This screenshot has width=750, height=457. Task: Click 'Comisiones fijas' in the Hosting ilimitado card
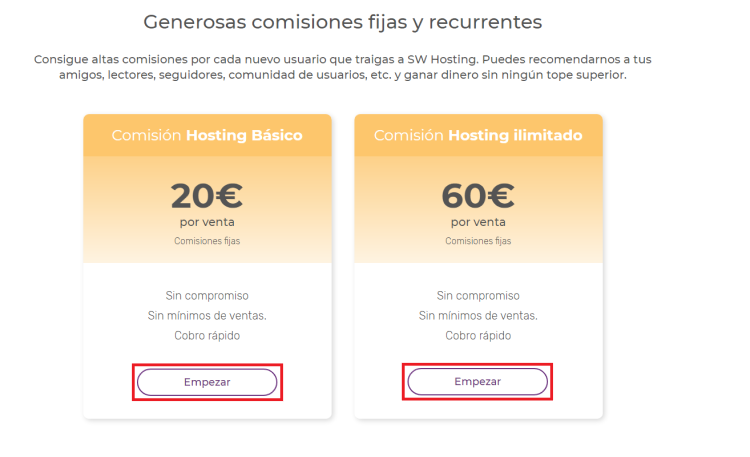click(x=478, y=241)
